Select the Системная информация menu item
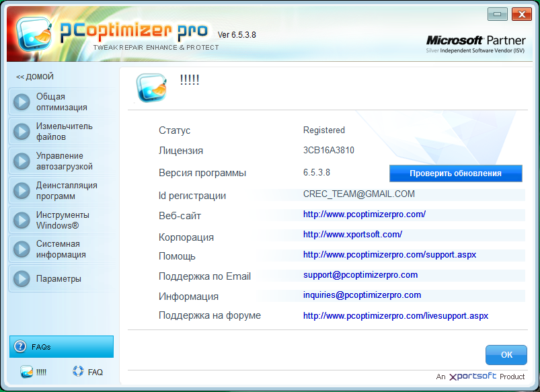Viewport: 540px width, 392px height. (61, 249)
